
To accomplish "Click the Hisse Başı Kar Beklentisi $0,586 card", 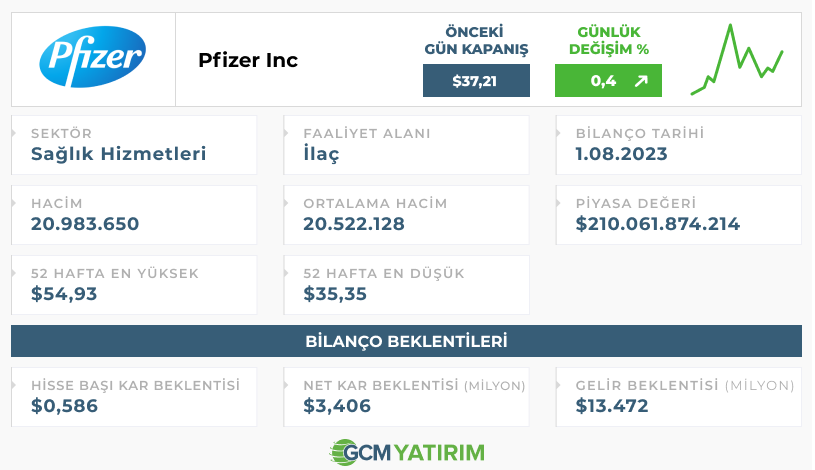I will pos(134,397).
